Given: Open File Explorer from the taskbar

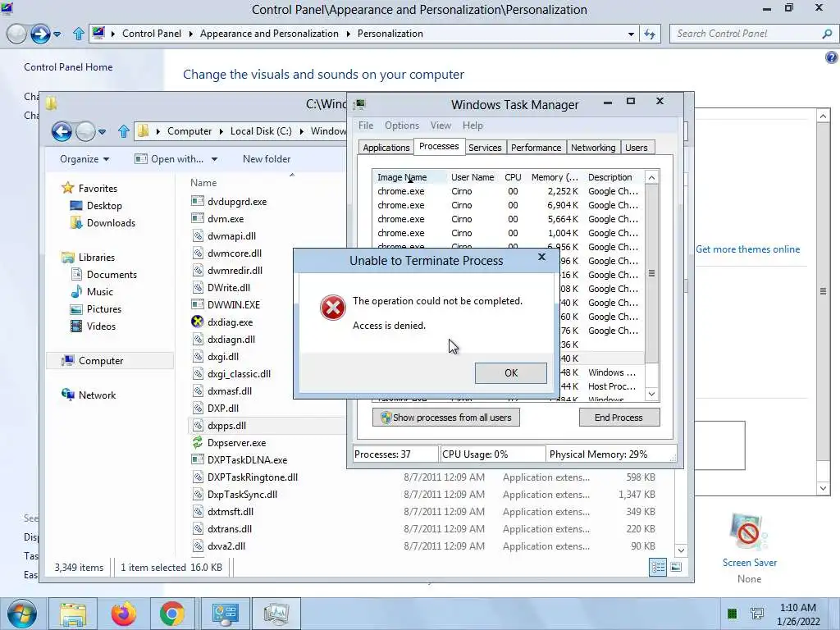Looking at the screenshot, I should [73, 614].
